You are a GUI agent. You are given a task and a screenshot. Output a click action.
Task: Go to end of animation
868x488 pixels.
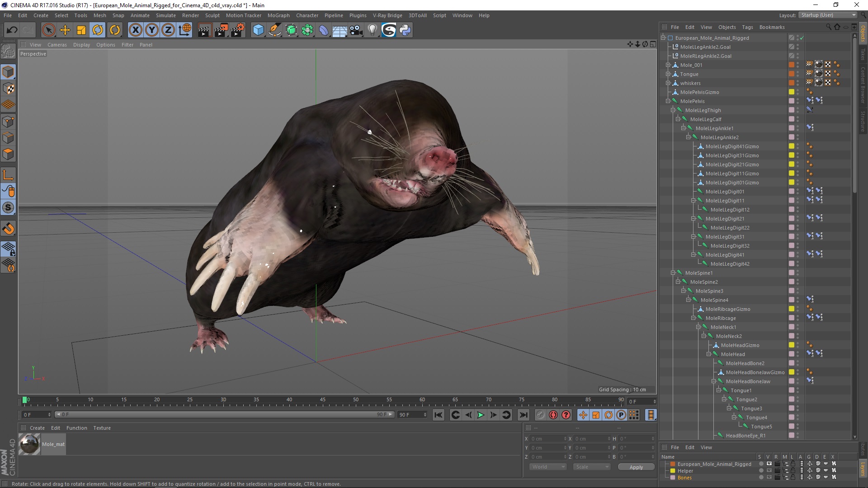[x=524, y=415]
